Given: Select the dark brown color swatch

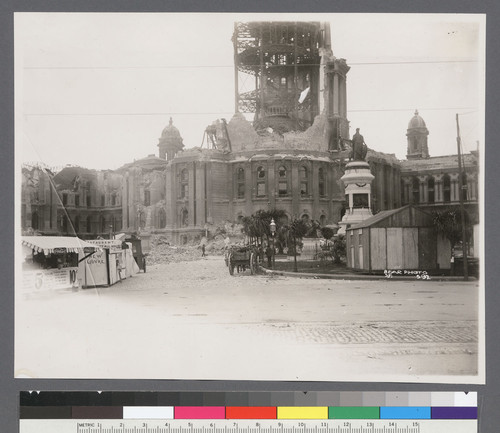Looking at the screenshot, I should (x=97, y=413).
